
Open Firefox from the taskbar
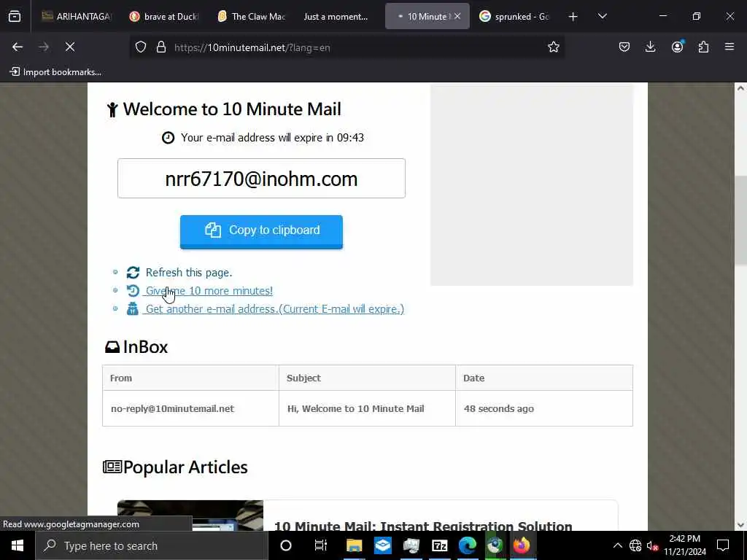tap(522, 545)
